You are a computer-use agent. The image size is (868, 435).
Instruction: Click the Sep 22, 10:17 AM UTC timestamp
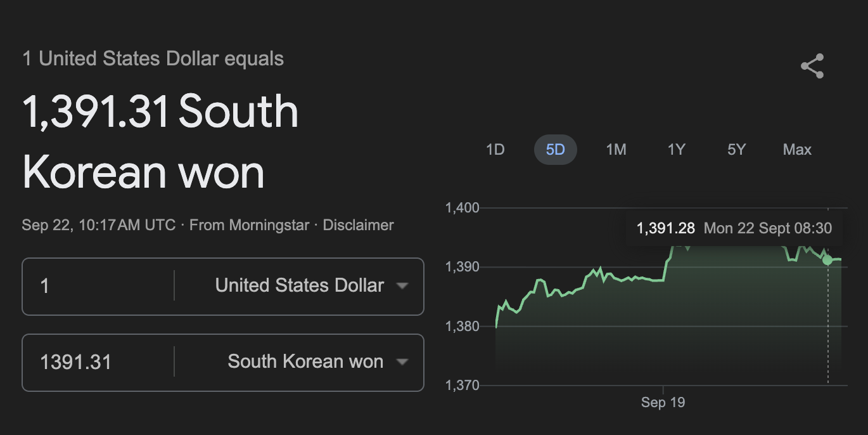98,225
